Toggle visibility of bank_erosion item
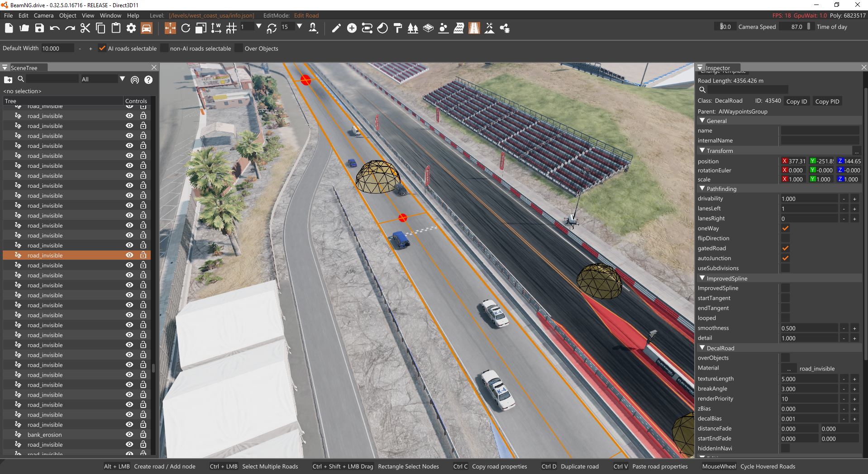868x474 pixels. click(x=129, y=434)
